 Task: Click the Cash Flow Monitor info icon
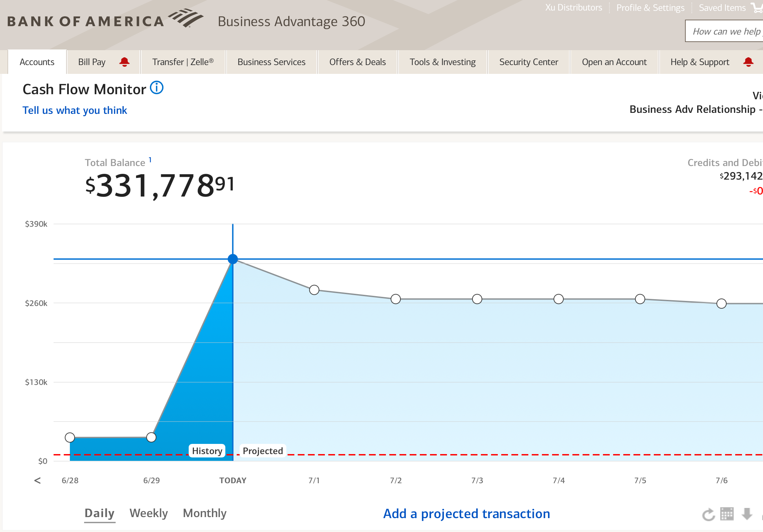pyautogui.click(x=157, y=88)
